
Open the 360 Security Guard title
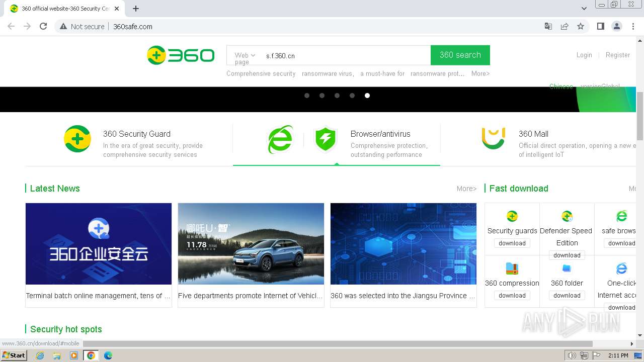(x=137, y=134)
